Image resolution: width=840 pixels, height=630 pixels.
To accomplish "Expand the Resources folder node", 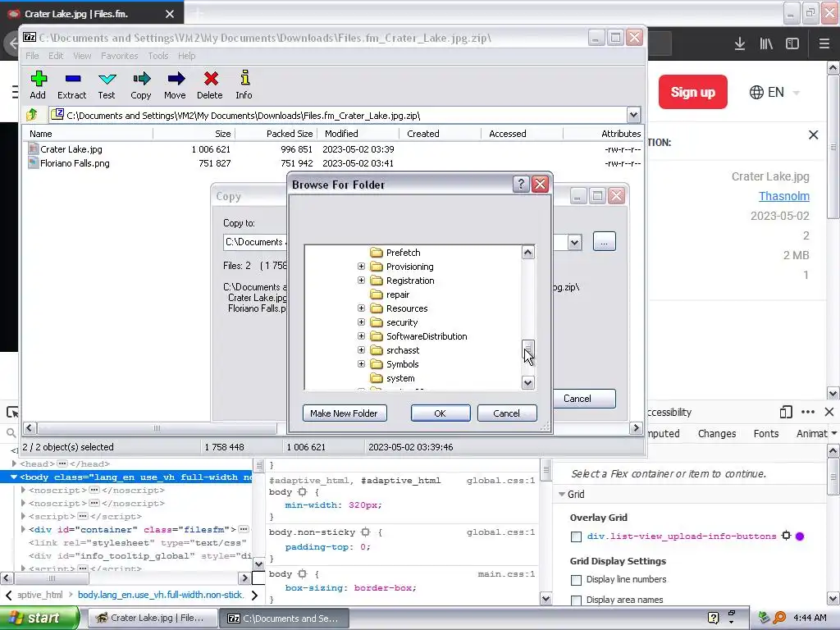I will pyautogui.click(x=361, y=308).
